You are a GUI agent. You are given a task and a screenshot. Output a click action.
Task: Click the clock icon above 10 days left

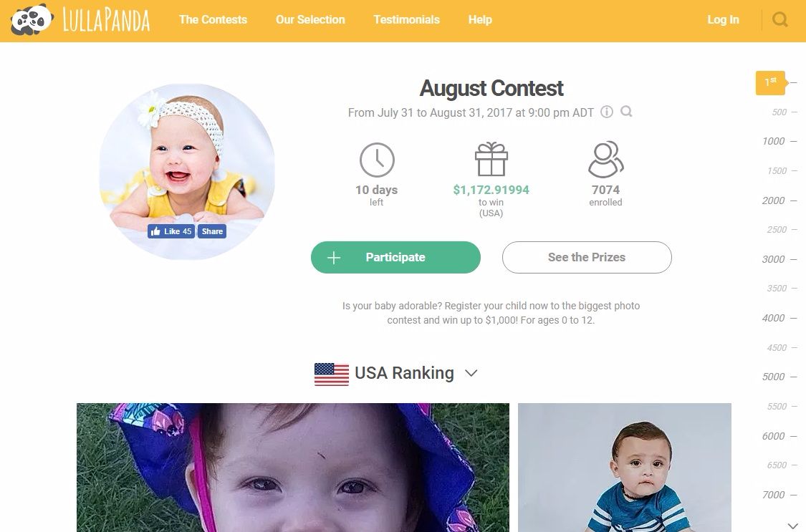[377, 160]
